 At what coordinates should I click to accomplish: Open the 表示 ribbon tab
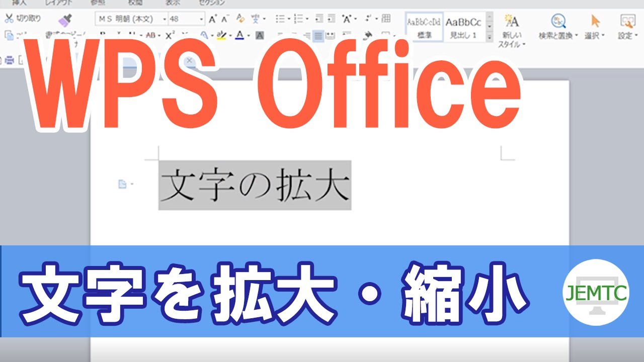[173, 3]
